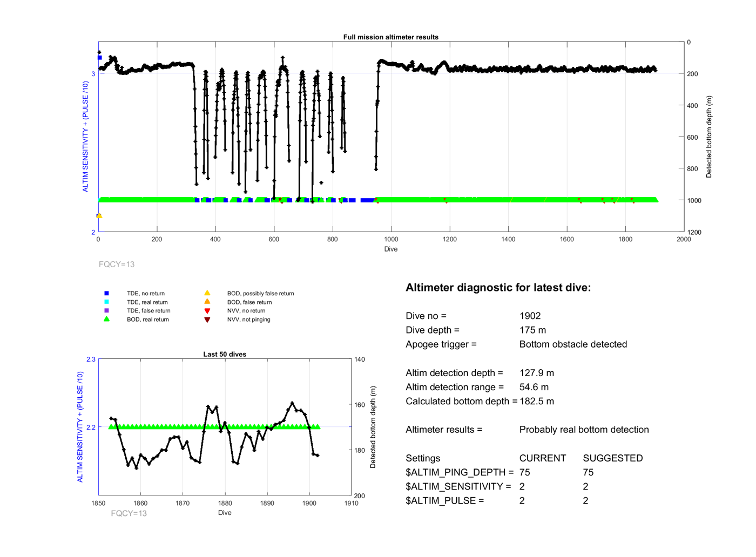Click the dive number value 1902
756x557 pixels.
(x=530, y=316)
